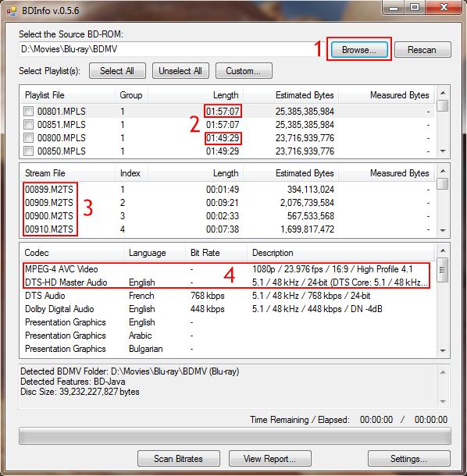
Task: Click the codec list scroll-down arrow
Action: [443, 350]
